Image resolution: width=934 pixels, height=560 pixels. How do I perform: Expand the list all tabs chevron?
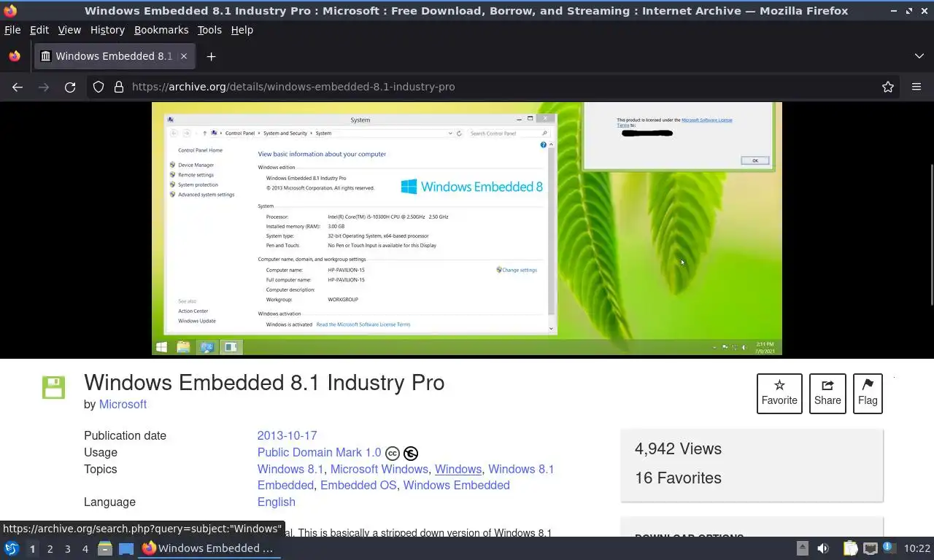919,56
